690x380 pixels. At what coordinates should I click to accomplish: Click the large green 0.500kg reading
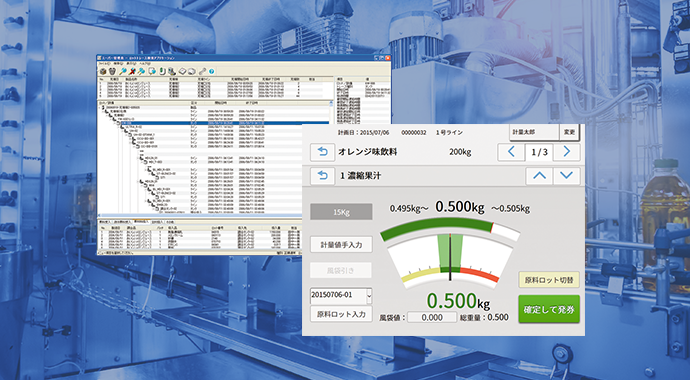tap(458, 301)
